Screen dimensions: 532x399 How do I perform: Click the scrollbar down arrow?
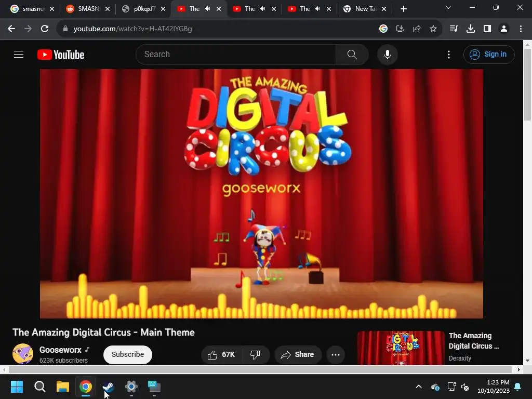[527, 361]
